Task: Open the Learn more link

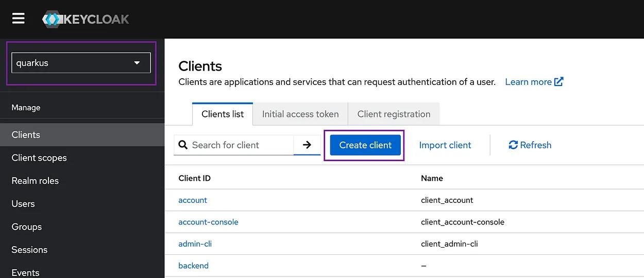Action: [x=534, y=82]
